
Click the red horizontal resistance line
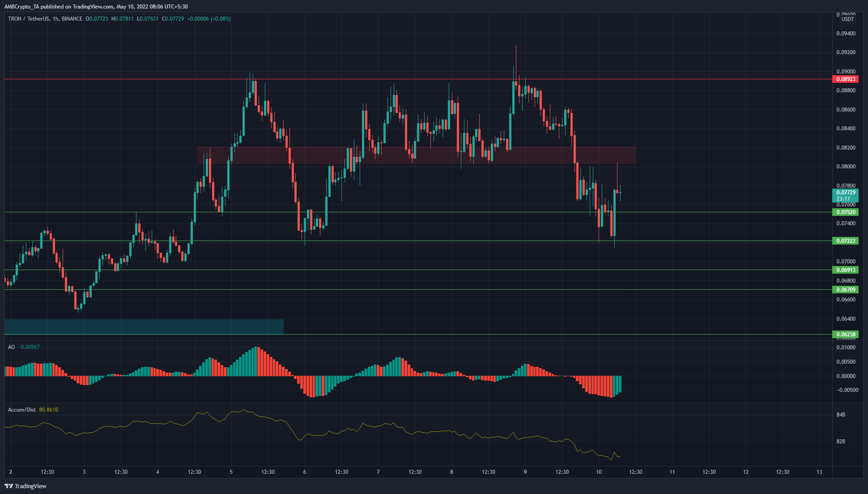418,79
